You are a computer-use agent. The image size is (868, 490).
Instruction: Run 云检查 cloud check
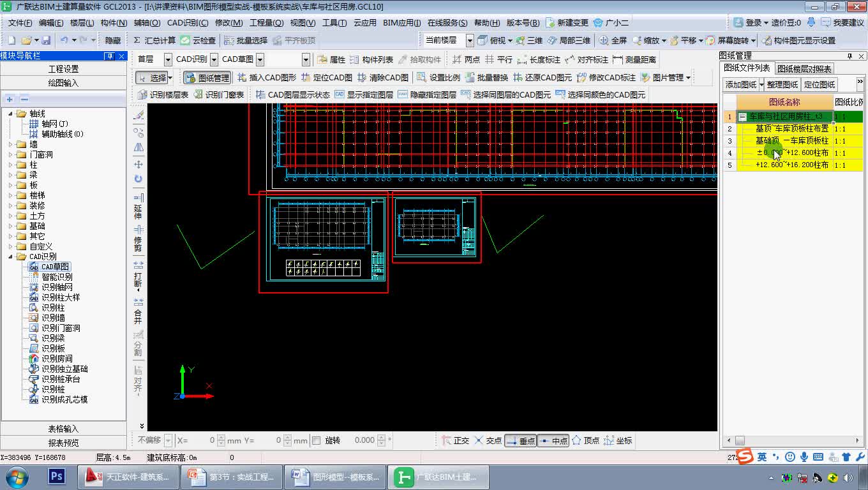[198, 40]
